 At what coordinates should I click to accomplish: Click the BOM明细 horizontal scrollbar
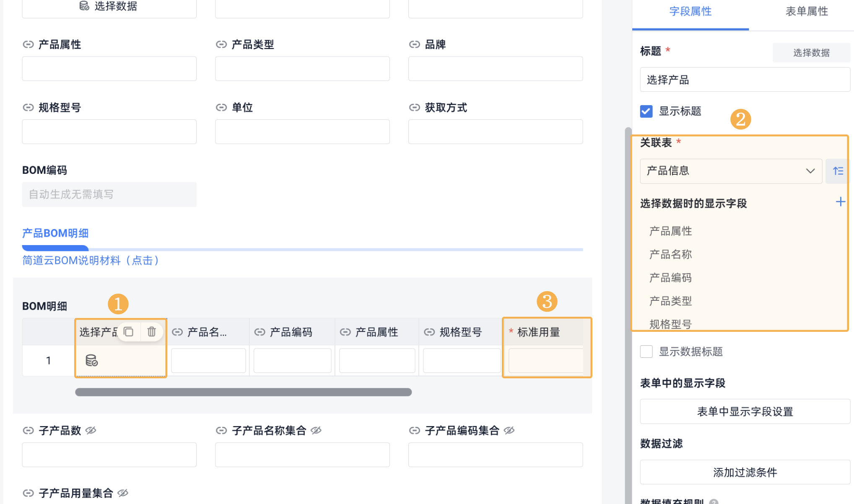[x=243, y=392]
